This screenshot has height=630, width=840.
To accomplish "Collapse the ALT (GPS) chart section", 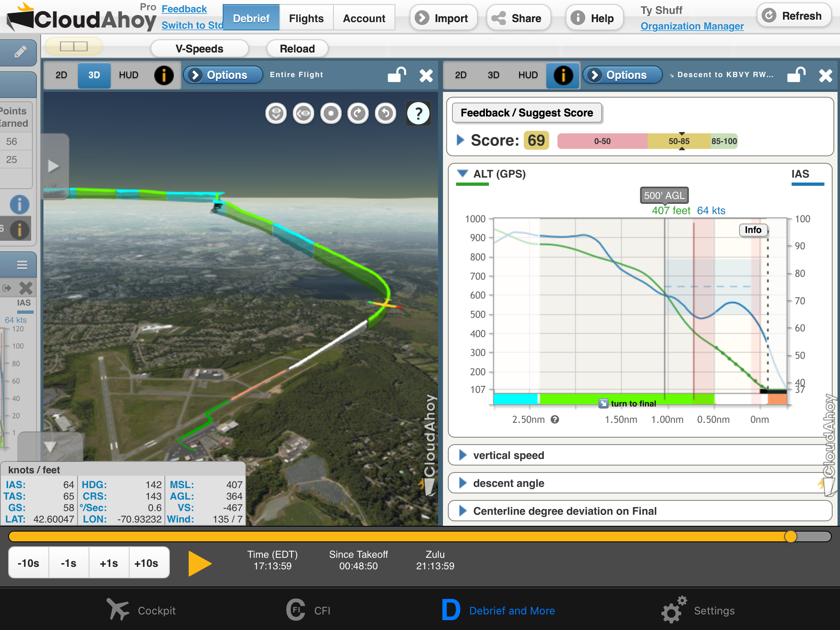I will pos(463,174).
